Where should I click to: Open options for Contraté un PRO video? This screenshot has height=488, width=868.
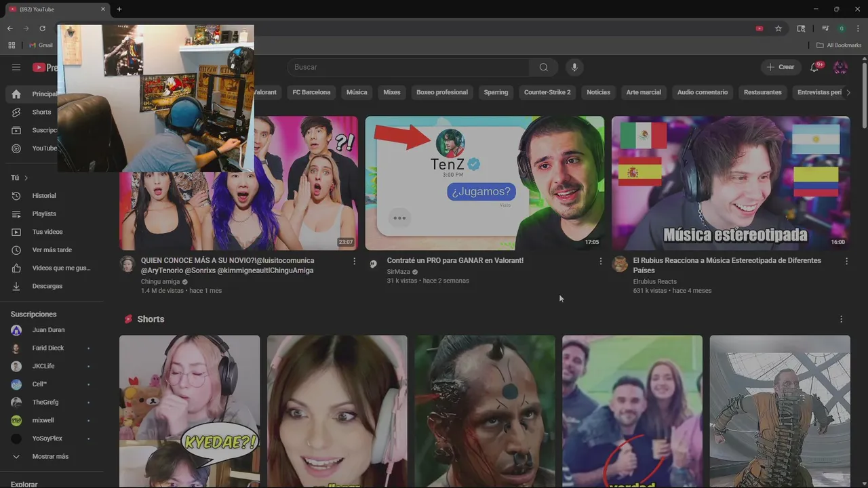tap(600, 261)
